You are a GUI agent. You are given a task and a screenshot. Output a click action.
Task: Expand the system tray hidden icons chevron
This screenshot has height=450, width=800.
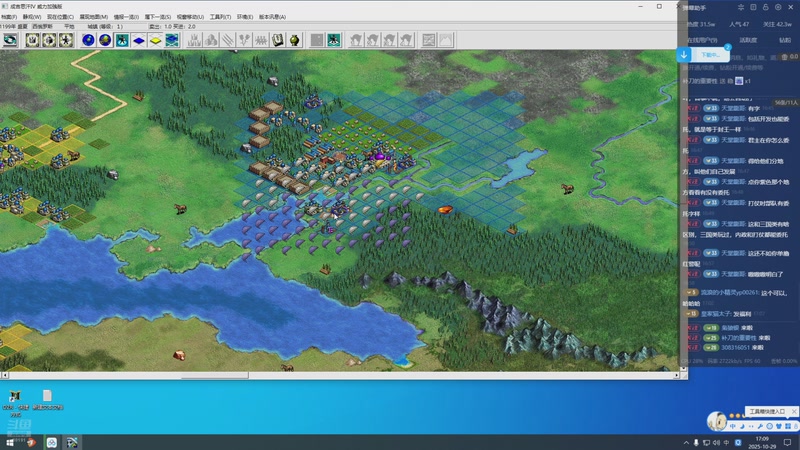[x=686, y=442]
